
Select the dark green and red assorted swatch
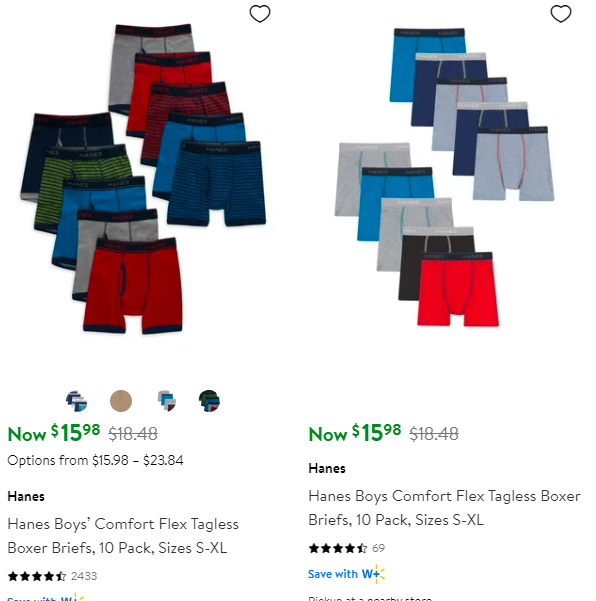[x=209, y=401]
